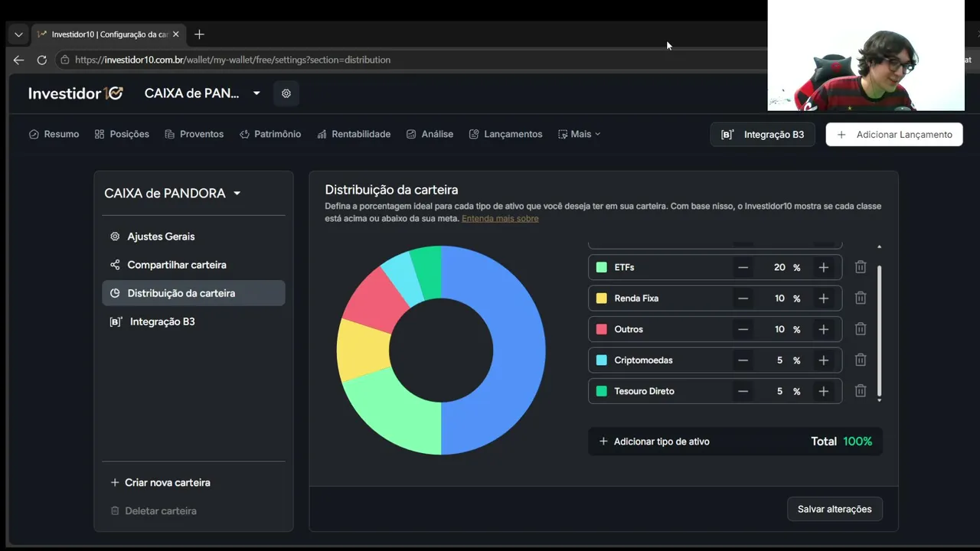Open a new browser tab
Screen dimensions: 980x551
point(199,34)
